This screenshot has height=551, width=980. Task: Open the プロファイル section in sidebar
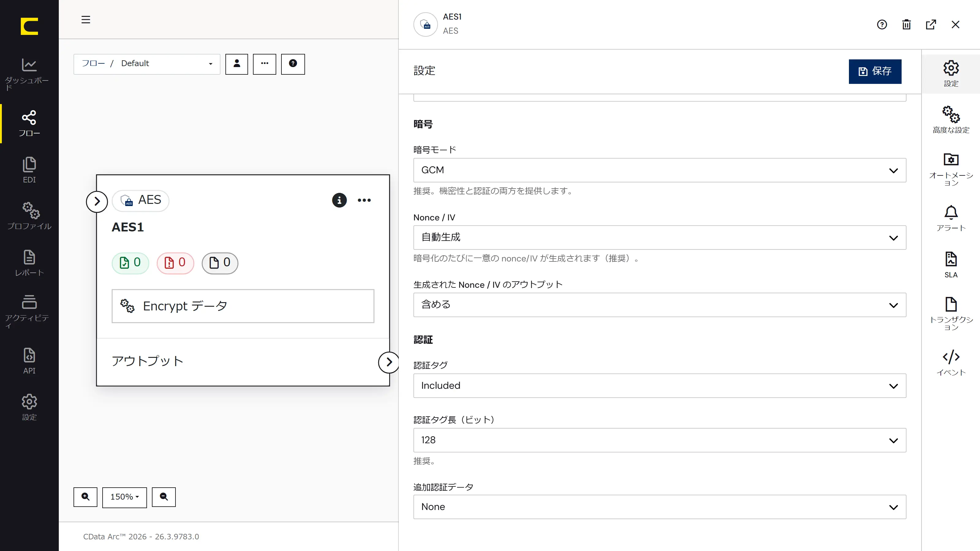29,216
